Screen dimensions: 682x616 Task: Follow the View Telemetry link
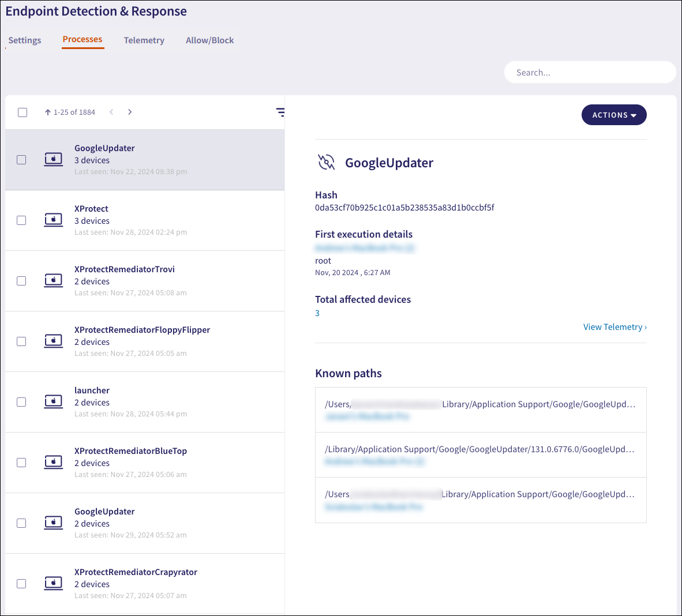pyautogui.click(x=614, y=327)
